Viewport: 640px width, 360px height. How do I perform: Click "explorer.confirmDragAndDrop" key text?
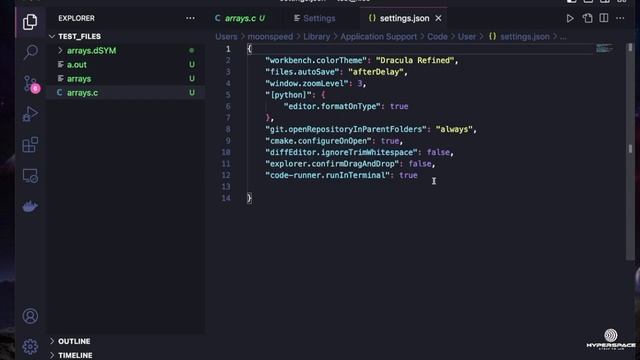(332, 163)
